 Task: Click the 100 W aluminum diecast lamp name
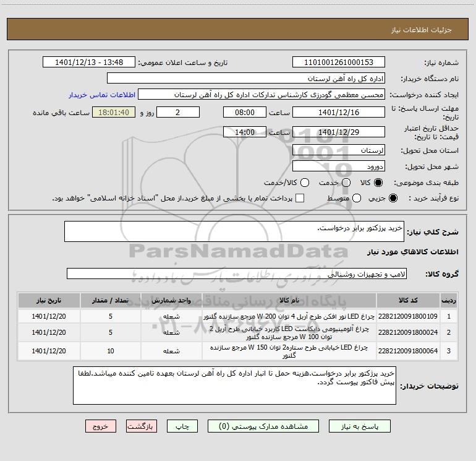(289, 333)
